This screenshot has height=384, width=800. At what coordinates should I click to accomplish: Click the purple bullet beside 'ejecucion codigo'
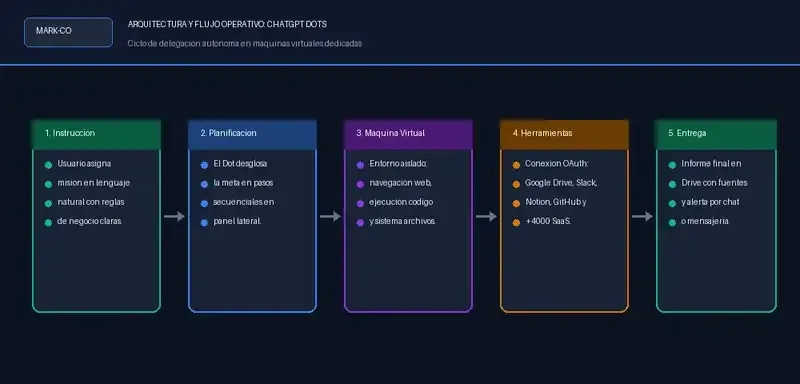point(360,203)
